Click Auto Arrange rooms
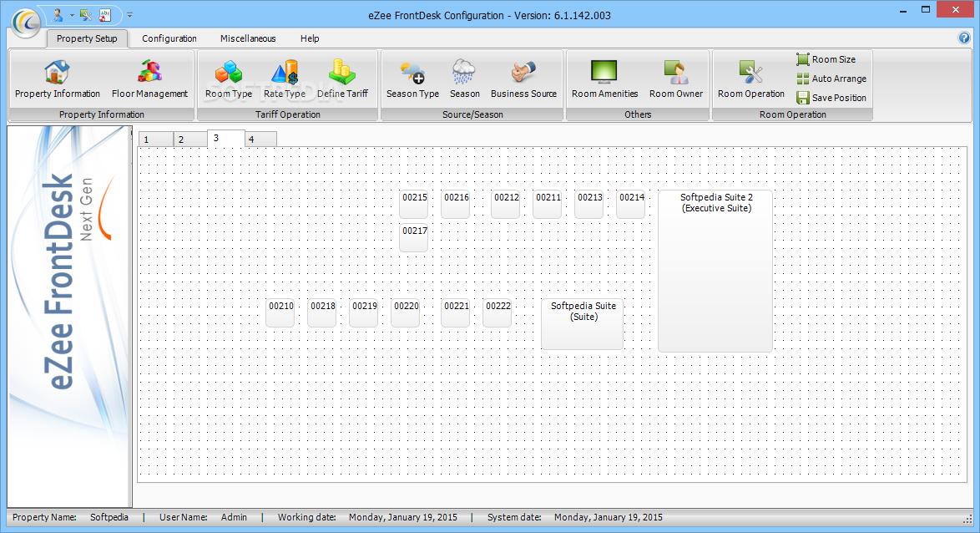The width and height of the screenshot is (980, 533). tap(831, 79)
